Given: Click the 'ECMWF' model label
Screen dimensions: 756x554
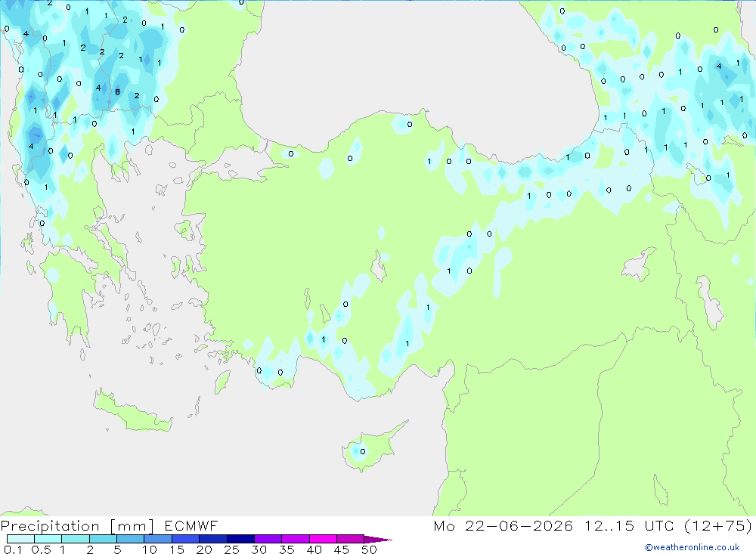Looking at the screenshot, I should pyautogui.click(x=191, y=525).
